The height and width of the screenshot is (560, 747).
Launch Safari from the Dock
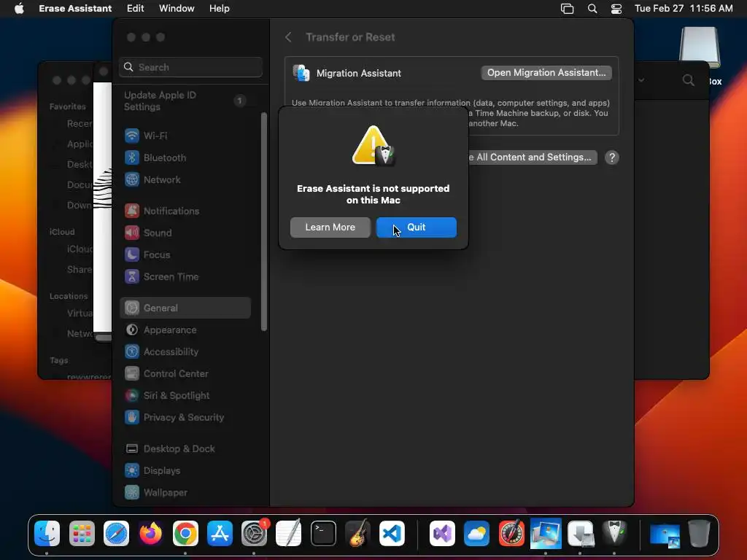point(116,533)
